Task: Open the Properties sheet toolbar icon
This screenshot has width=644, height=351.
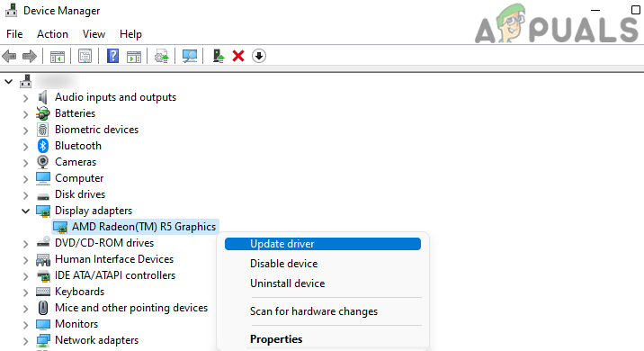Action: 85,57
